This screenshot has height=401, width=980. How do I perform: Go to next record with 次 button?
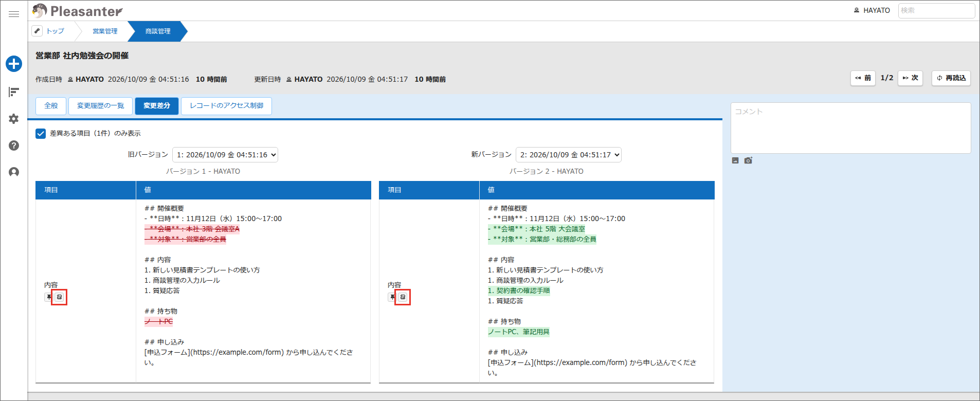pos(911,78)
